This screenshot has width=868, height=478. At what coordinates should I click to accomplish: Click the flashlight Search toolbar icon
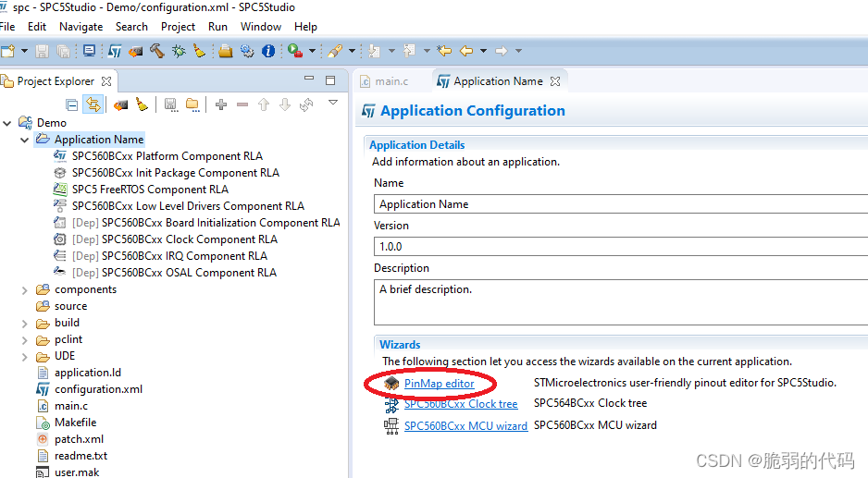[335, 51]
